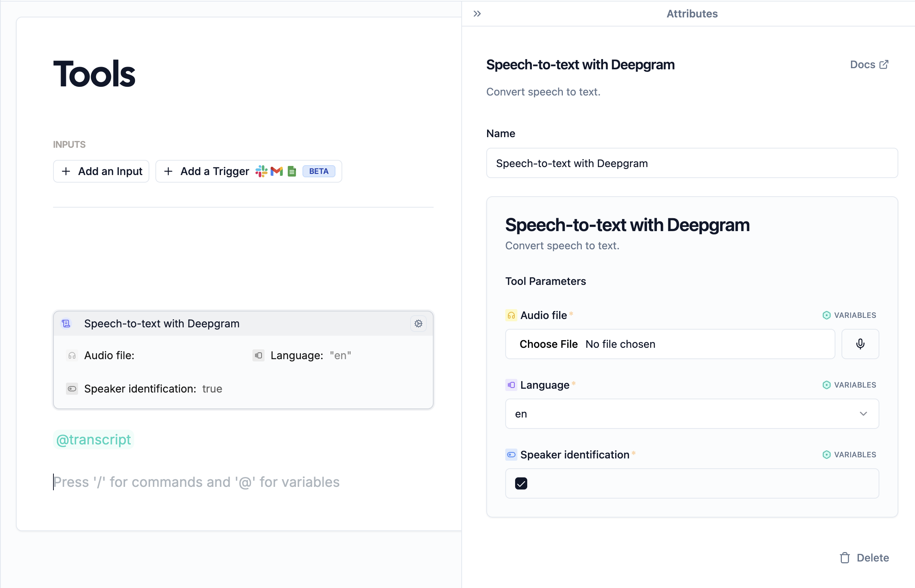915x588 pixels.
Task: Click inside the Name input field
Action: 692,163
